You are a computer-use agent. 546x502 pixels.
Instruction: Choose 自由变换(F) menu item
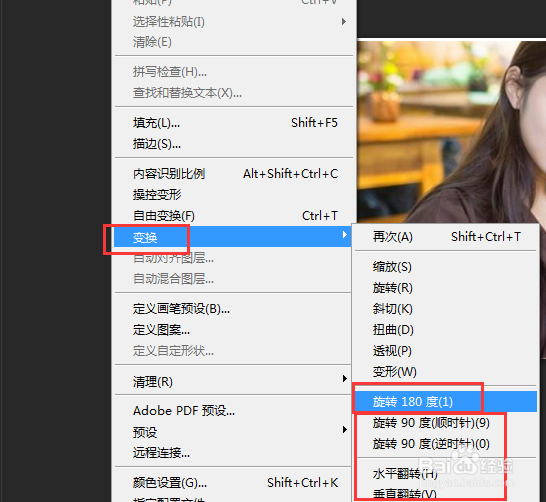(x=233, y=216)
